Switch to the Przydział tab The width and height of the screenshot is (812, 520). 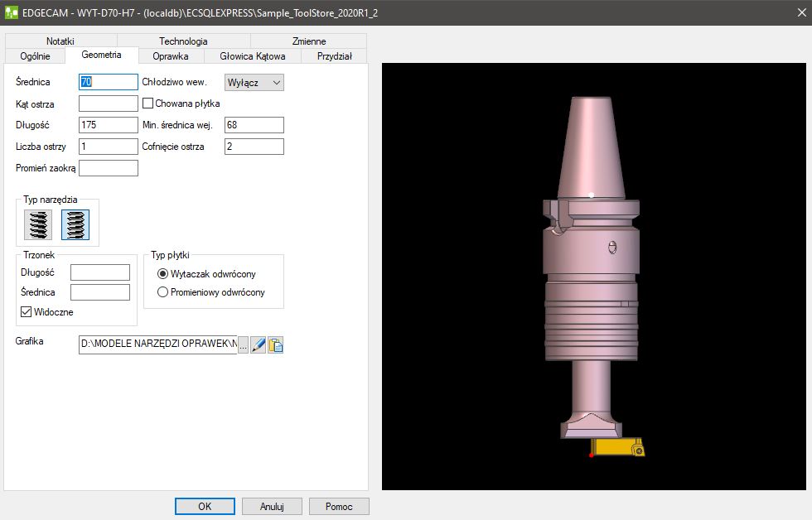(x=334, y=55)
